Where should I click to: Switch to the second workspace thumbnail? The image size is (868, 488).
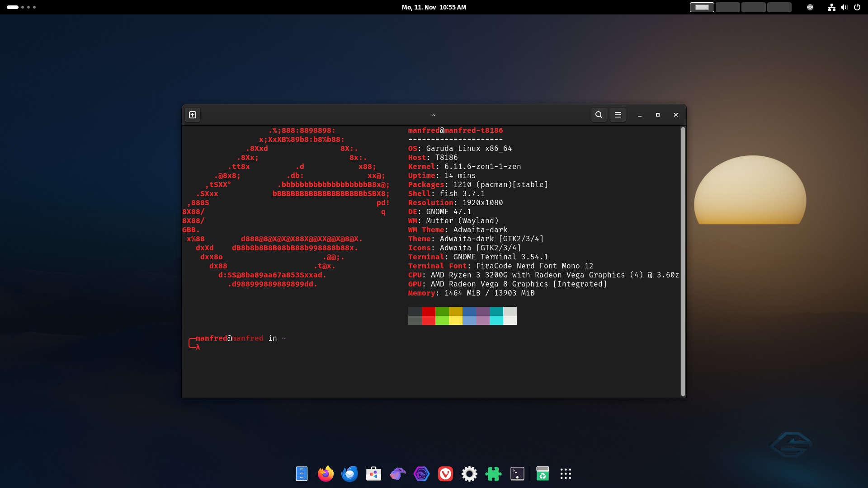coord(727,7)
